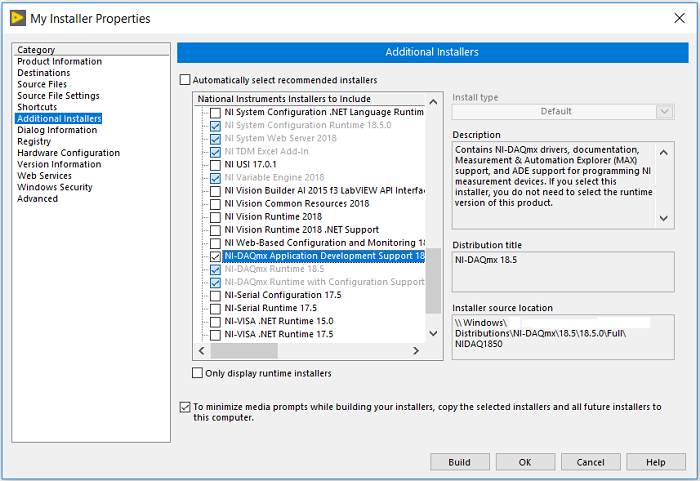Open the Install type dropdown
Screen dimensions: 700x481
(562, 112)
